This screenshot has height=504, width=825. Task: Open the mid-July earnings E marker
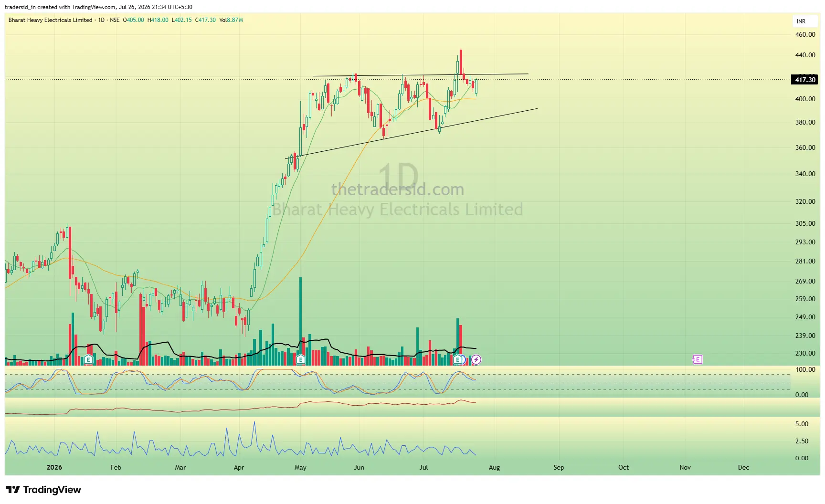click(458, 360)
